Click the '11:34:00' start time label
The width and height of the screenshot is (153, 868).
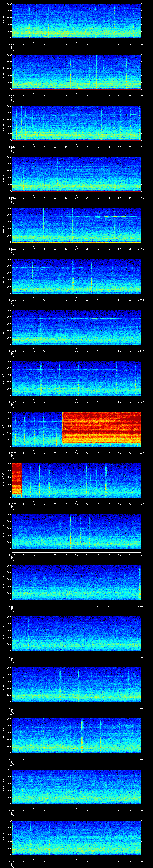click(x=12, y=198)
